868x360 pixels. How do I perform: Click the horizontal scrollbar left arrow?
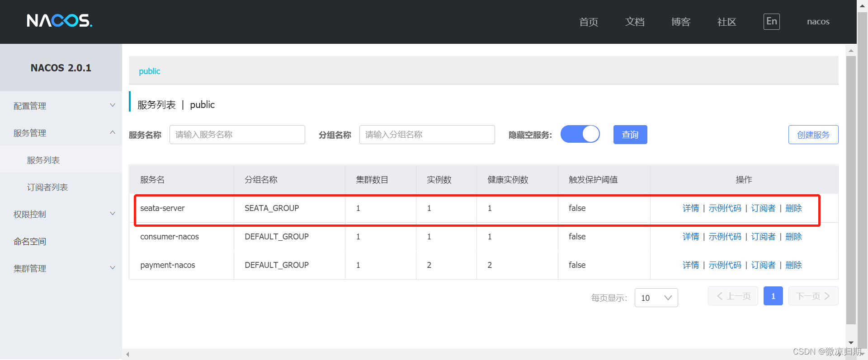coord(128,355)
